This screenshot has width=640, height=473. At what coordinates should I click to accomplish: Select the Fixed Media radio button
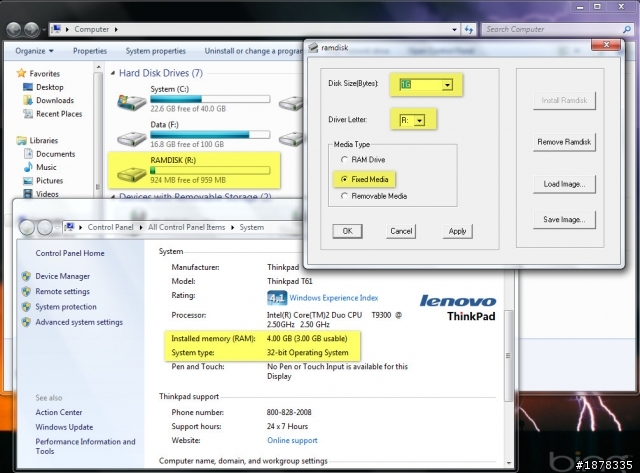tap(344, 179)
